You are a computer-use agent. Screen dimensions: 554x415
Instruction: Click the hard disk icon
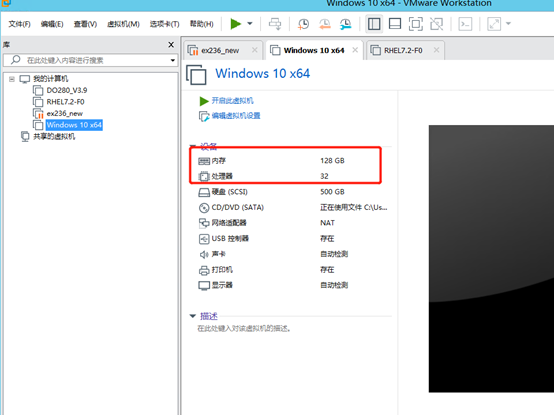click(204, 192)
